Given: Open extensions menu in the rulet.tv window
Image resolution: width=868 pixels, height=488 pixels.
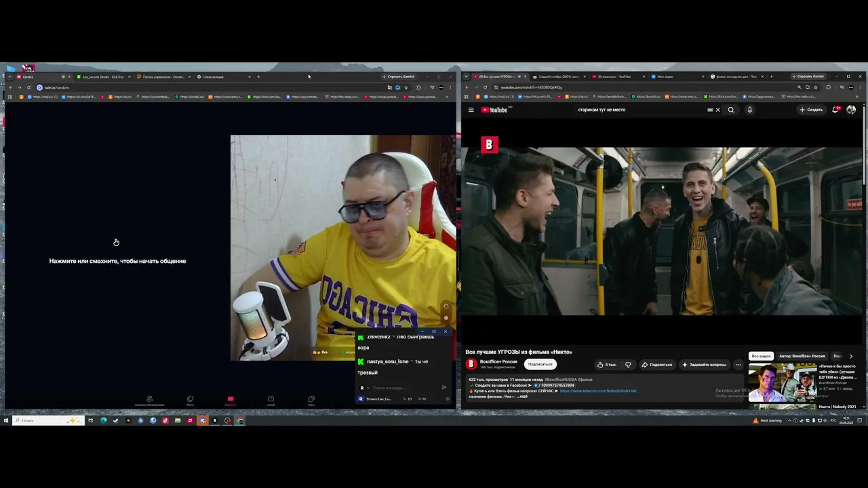Looking at the screenshot, I should pos(418,87).
